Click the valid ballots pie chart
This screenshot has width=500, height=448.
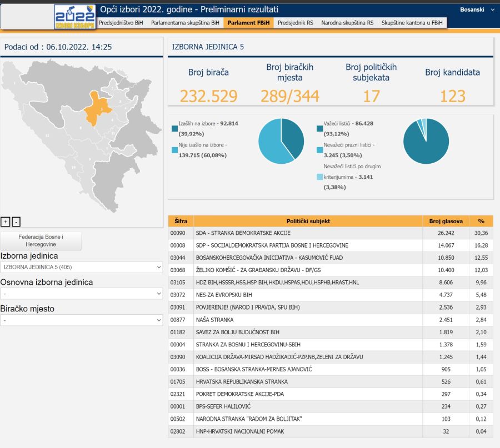click(x=426, y=141)
